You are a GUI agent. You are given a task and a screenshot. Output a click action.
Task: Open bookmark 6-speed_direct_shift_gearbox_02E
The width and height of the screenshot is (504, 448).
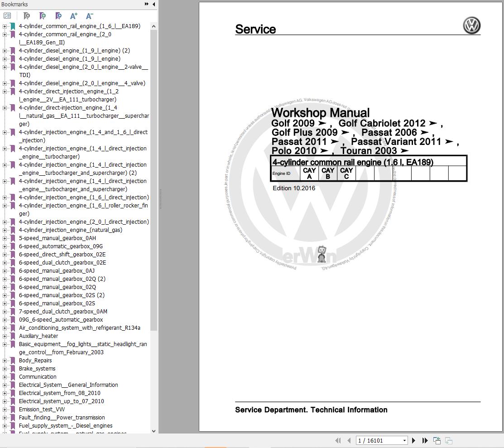pos(62,255)
